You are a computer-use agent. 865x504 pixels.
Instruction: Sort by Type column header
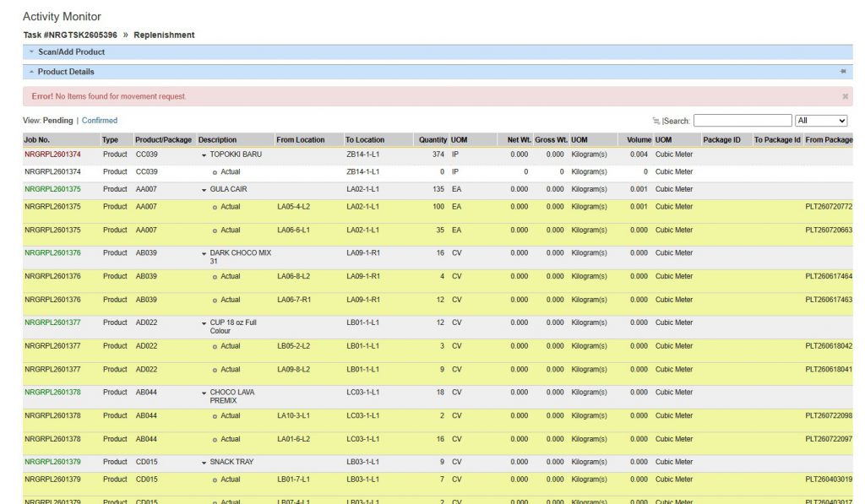(110, 140)
